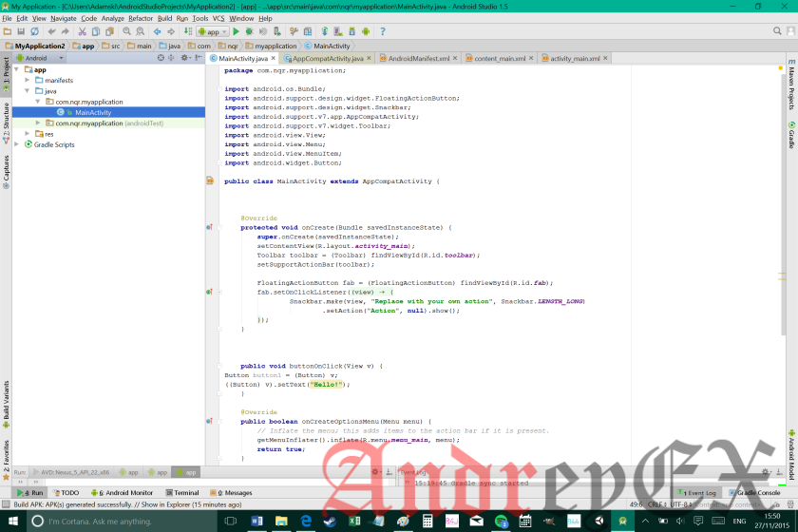Toggle the Terminal tool window
The height and width of the screenshot is (532, 798).
tap(182, 493)
